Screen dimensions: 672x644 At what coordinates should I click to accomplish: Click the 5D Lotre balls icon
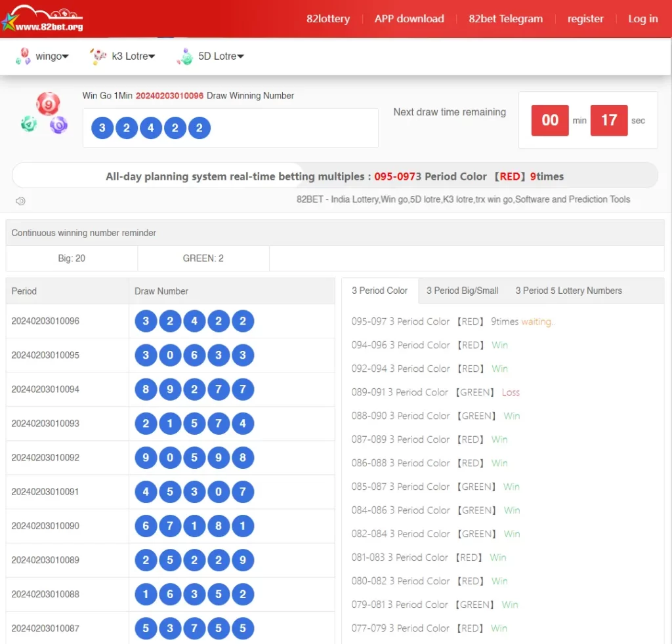pos(185,56)
